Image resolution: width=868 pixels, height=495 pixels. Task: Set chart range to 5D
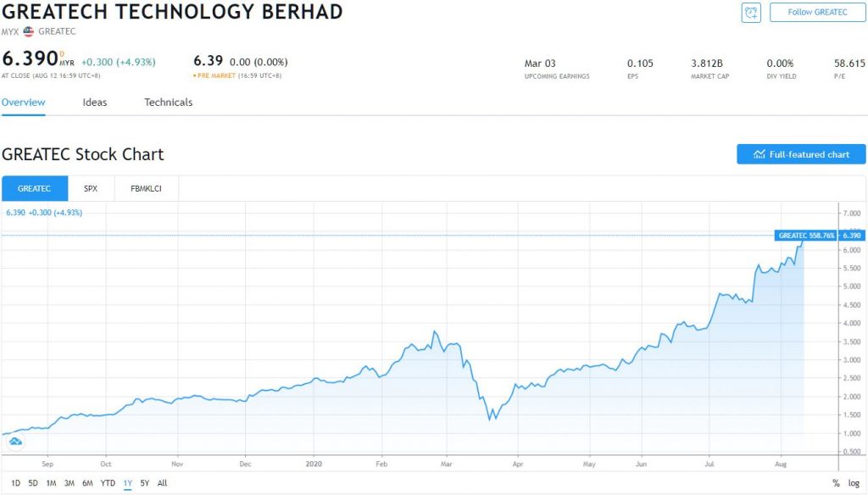pos(33,483)
